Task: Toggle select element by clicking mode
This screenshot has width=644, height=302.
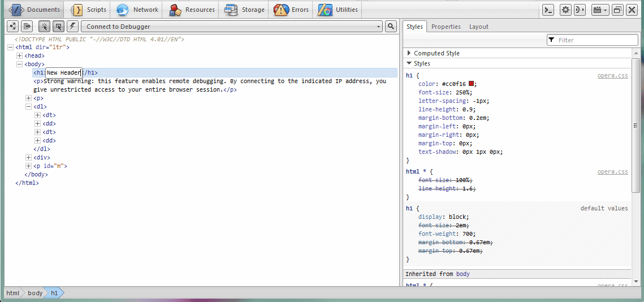Action: pos(44,27)
